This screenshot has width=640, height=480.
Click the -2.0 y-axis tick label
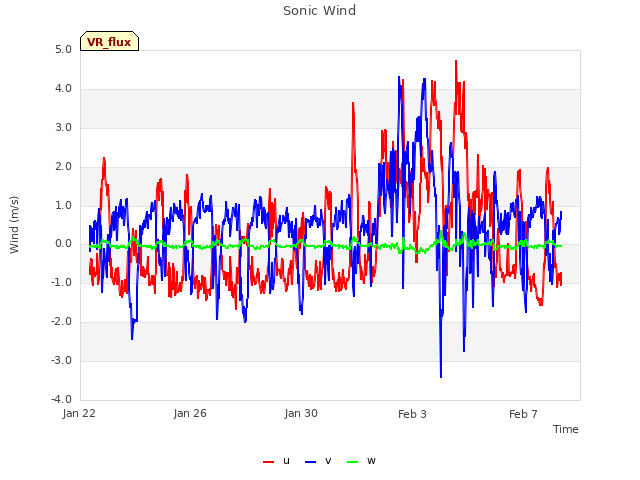tap(61, 322)
